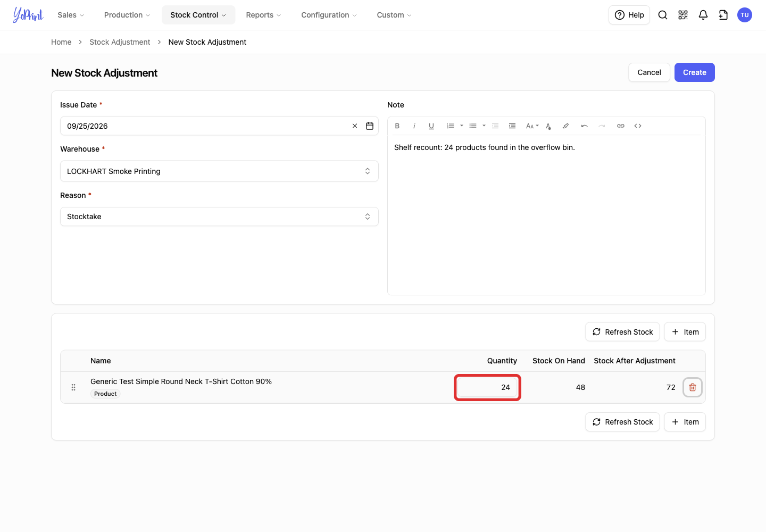Insert a numbered list in Note
The height and width of the screenshot is (532, 766).
(x=451, y=126)
